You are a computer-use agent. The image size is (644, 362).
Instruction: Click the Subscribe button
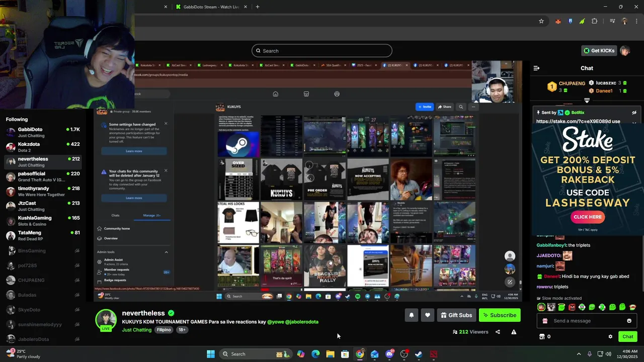[x=500, y=315]
